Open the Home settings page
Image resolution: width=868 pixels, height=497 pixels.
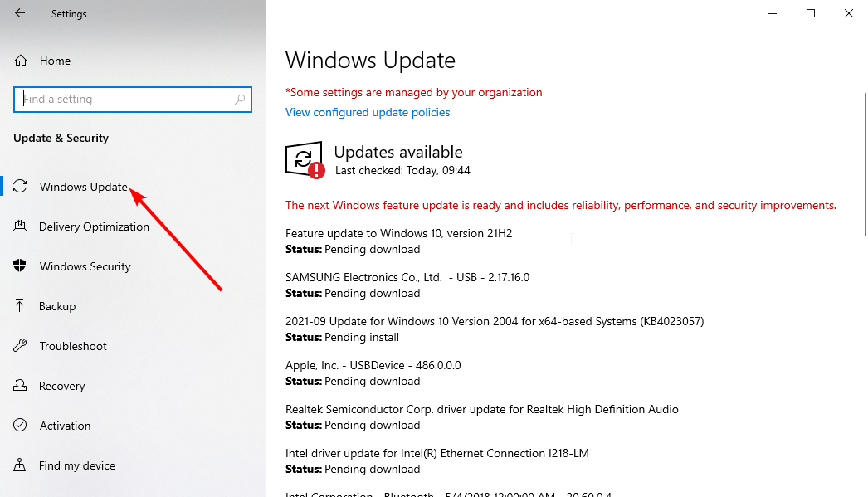point(55,61)
